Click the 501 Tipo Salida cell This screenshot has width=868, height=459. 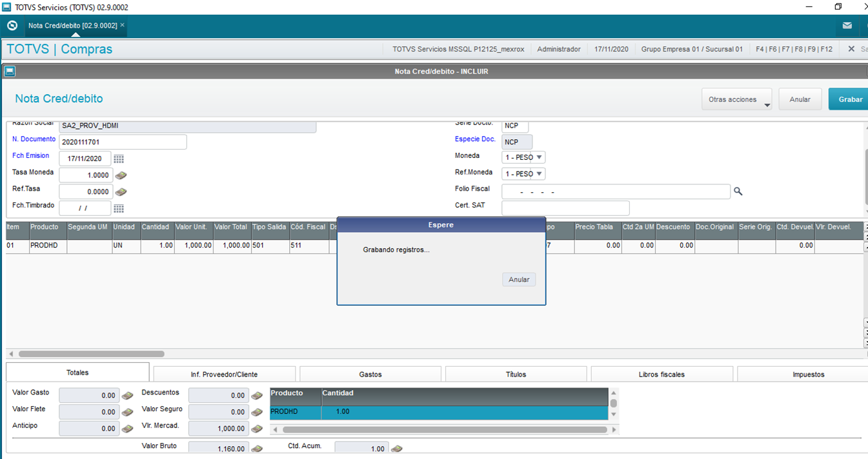click(x=270, y=246)
